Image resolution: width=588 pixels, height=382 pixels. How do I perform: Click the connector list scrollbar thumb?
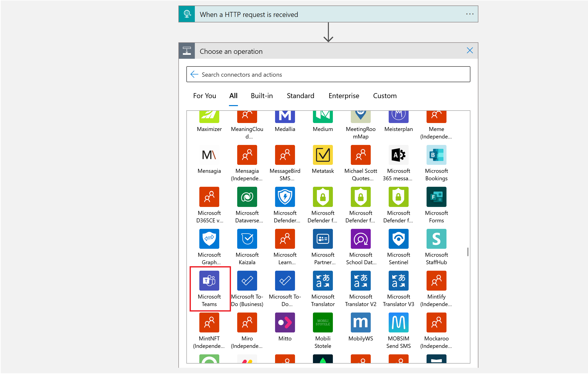click(x=468, y=252)
